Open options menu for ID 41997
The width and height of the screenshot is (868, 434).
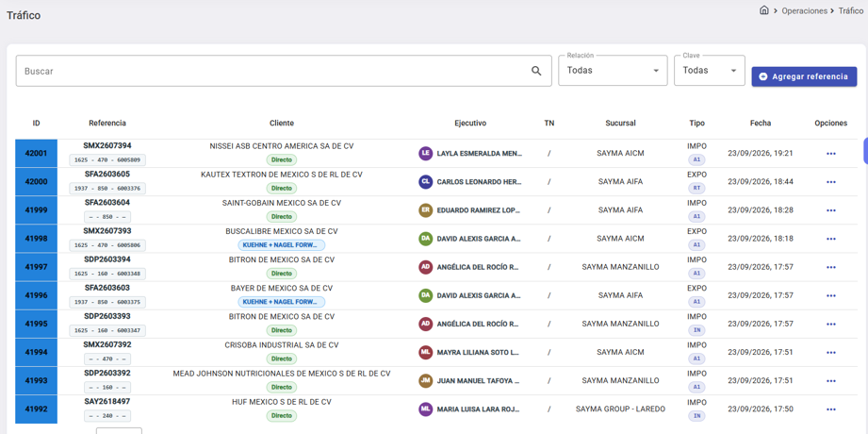click(830, 267)
